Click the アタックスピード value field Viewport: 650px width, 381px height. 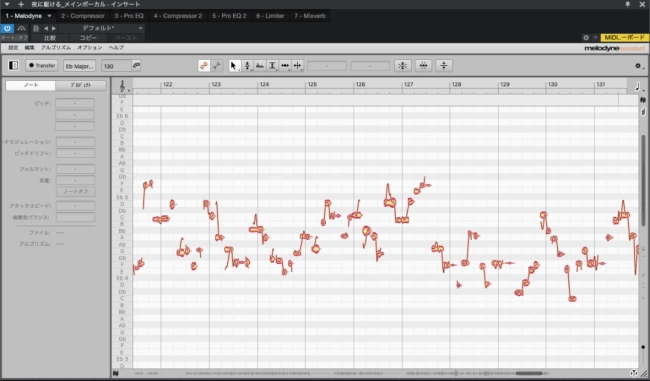point(75,206)
